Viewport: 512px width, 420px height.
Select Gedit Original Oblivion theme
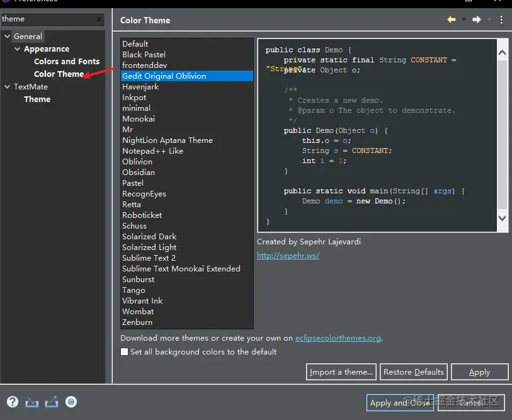click(x=187, y=76)
